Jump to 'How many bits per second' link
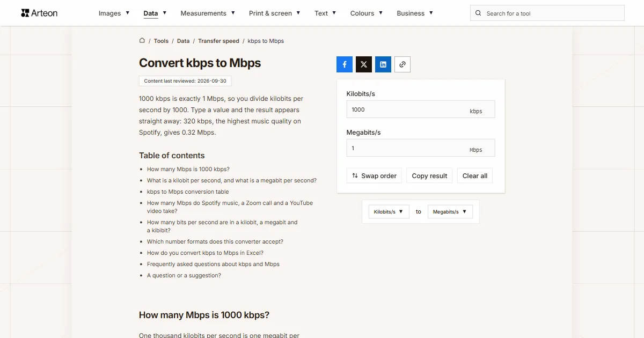644x338 pixels. (x=222, y=226)
